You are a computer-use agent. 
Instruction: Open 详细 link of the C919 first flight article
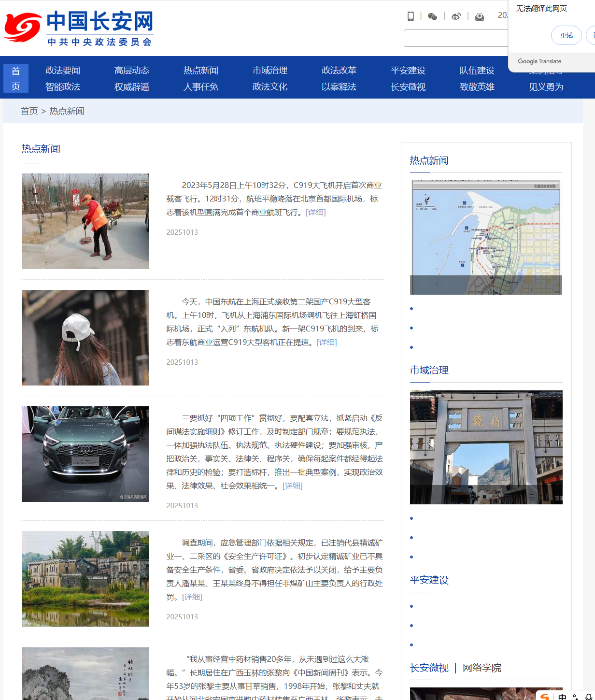316,213
